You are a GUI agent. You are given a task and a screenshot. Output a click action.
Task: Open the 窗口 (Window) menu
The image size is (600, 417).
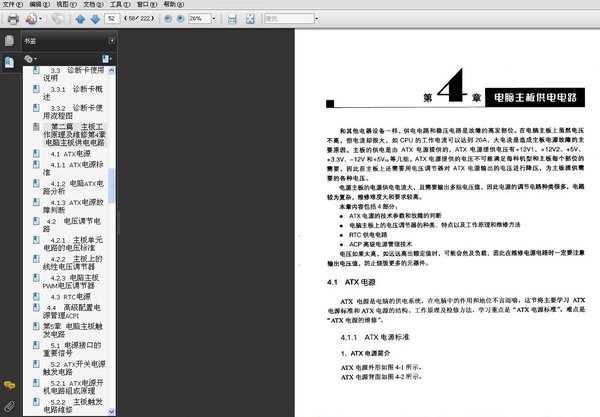pos(147,4)
